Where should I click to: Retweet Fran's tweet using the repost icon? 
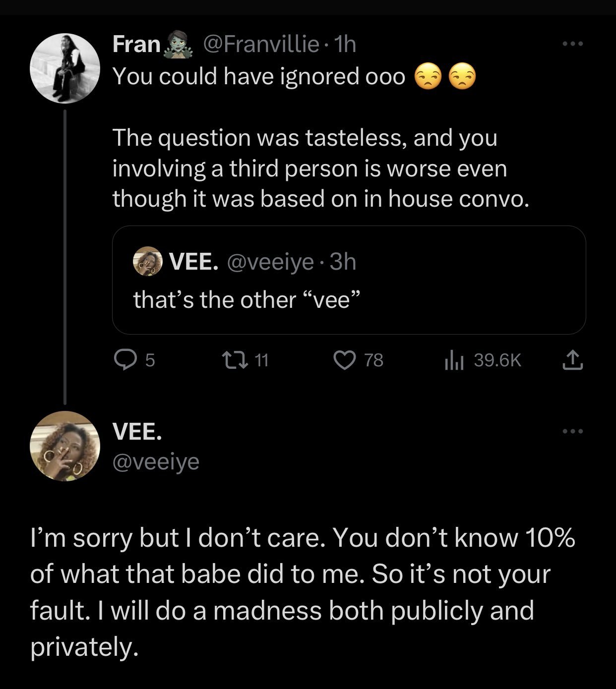[244, 359]
